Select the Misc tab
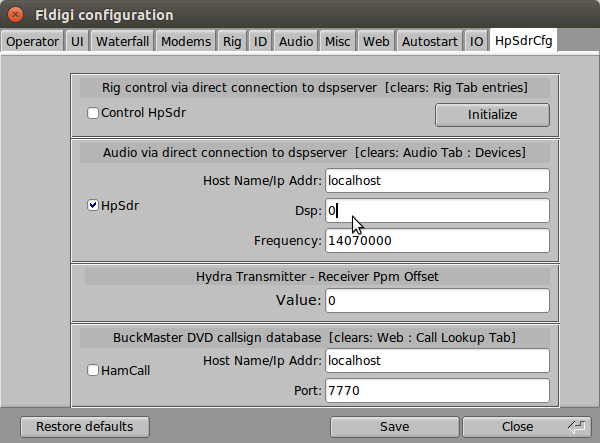The width and height of the screenshot is (600, 443). [x=337, y=41]
